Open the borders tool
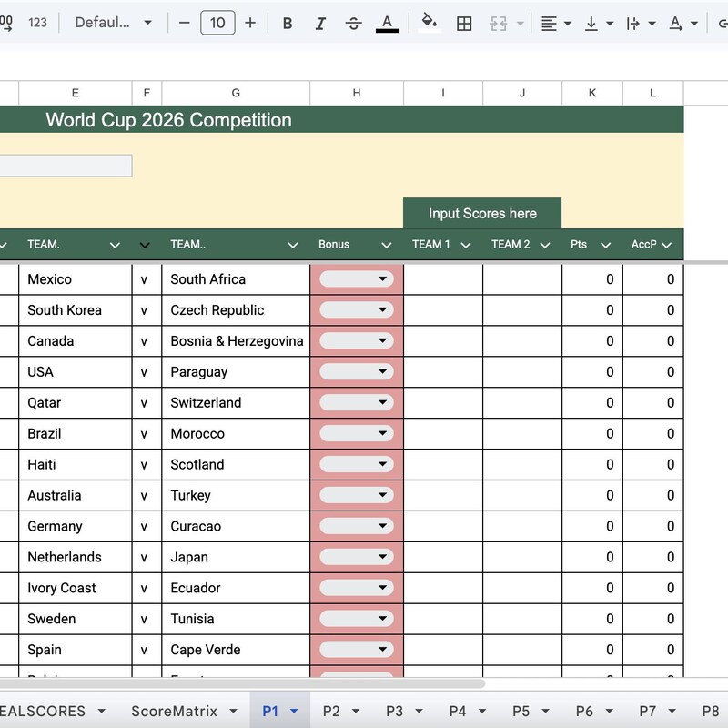 [464, 23]
